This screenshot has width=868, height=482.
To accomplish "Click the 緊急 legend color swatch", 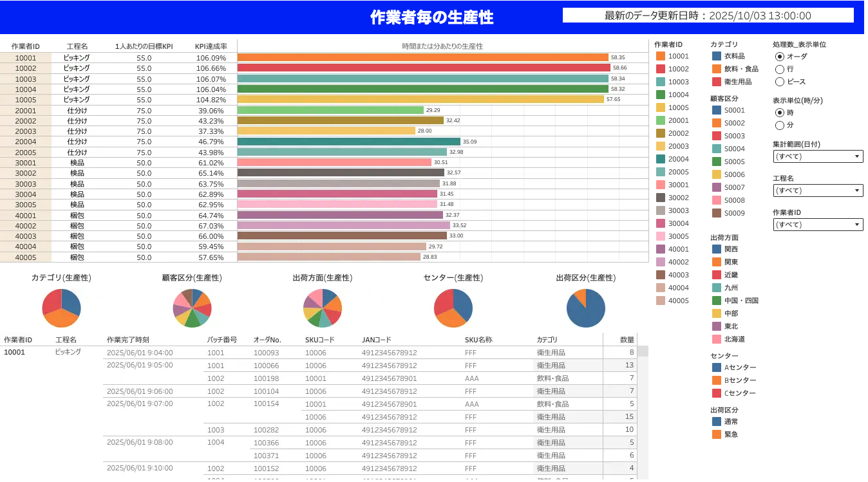I will point(717,434).
